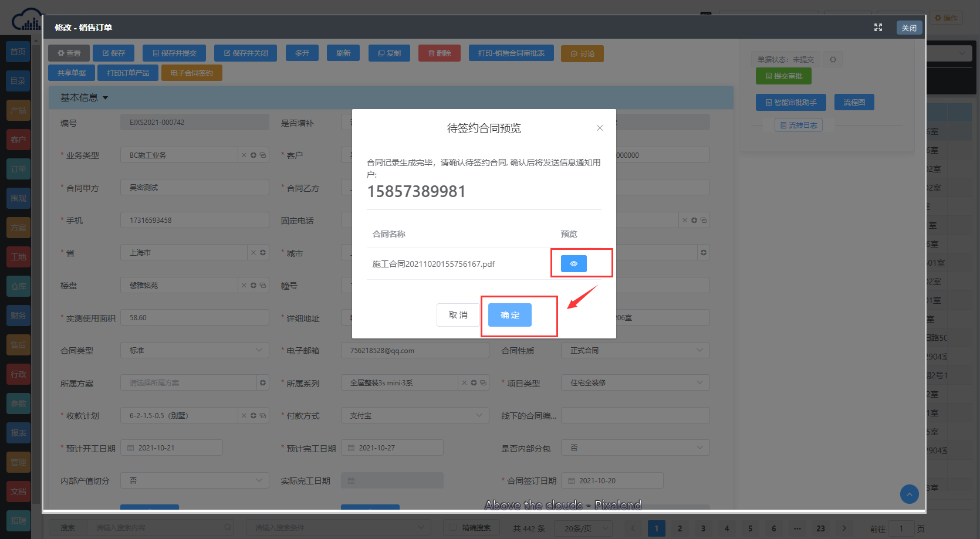The height and width of the screenshot is (539, 980).
Task: Toggle fullscreen icon in 修改-销售订单 title bar
Action: tap(878, 28)
